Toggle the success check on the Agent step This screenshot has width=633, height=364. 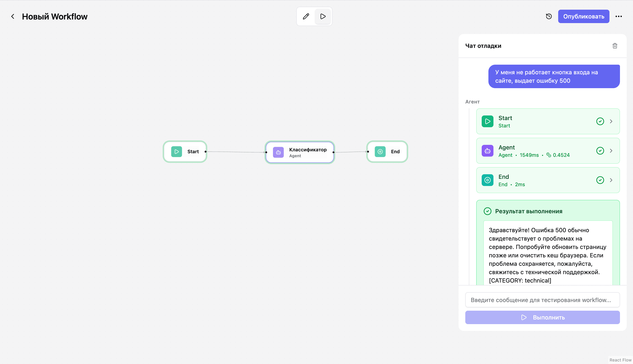click(600, 151)
